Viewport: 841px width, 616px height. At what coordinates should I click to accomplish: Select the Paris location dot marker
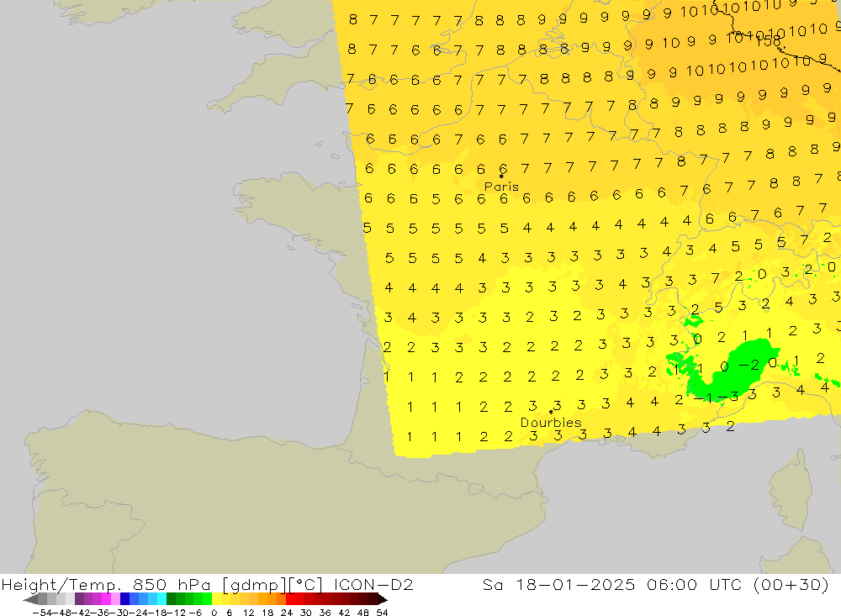point(501,176)
